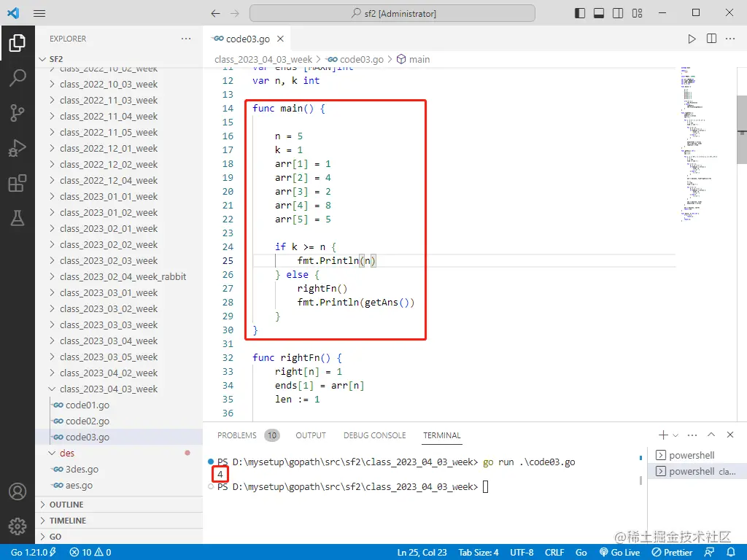Change UTF-8 file encoding
This screenshot has height=560, width=747.
click(x=522, y=553)
